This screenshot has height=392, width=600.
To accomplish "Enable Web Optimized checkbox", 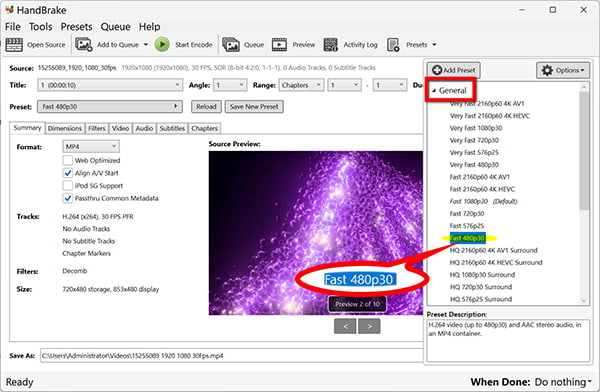I will coord(68,160).
